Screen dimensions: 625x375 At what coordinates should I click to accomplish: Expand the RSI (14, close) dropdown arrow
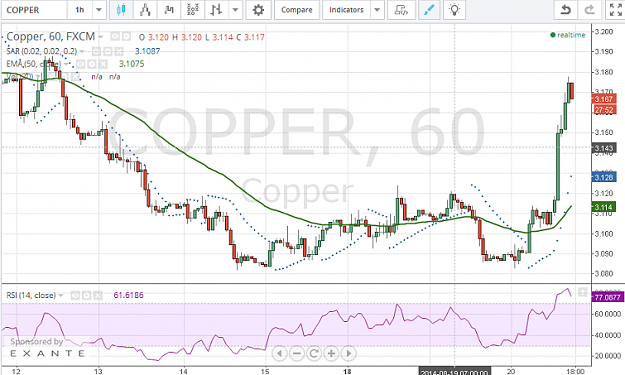coord(61,295)
